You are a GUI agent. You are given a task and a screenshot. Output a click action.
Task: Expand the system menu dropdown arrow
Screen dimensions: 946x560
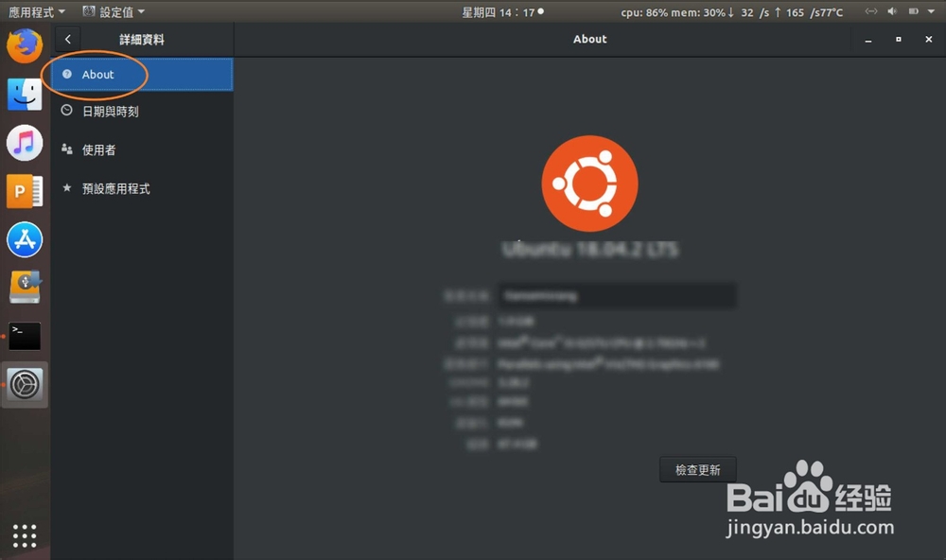click(932, 11)
